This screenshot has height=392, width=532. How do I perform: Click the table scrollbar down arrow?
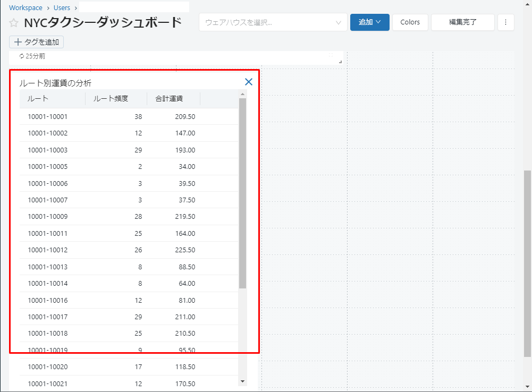(243, 381)
